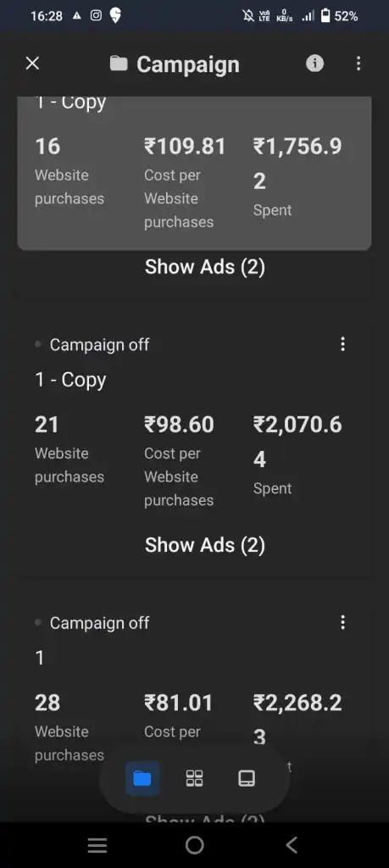Open the top header three-dot menu

(x=358, y=64)
